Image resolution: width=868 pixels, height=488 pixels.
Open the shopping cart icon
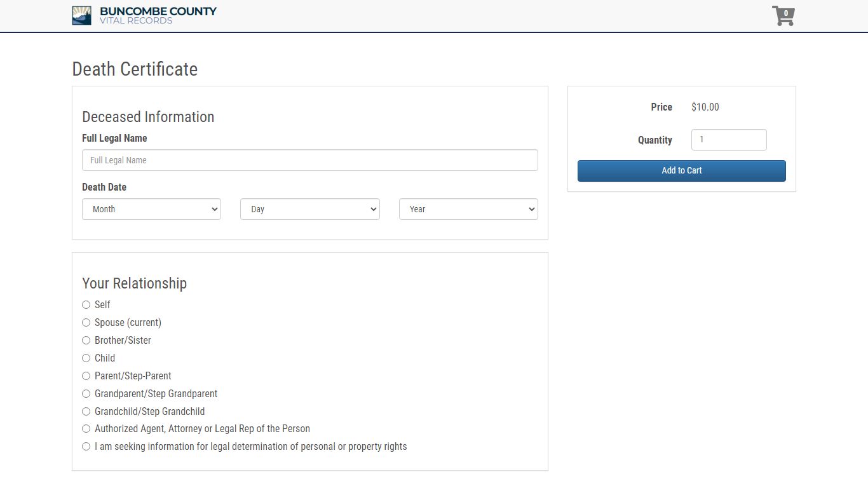click(783, 16)
